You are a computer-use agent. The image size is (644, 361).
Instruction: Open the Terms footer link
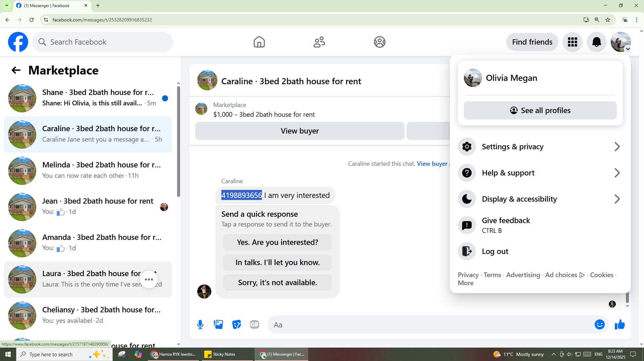(x=492, y=275)
